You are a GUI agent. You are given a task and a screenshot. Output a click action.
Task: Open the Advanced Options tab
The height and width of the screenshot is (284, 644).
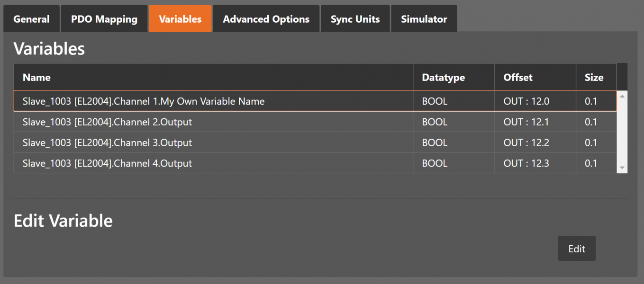pyautogui.click(x=266, y=19)
